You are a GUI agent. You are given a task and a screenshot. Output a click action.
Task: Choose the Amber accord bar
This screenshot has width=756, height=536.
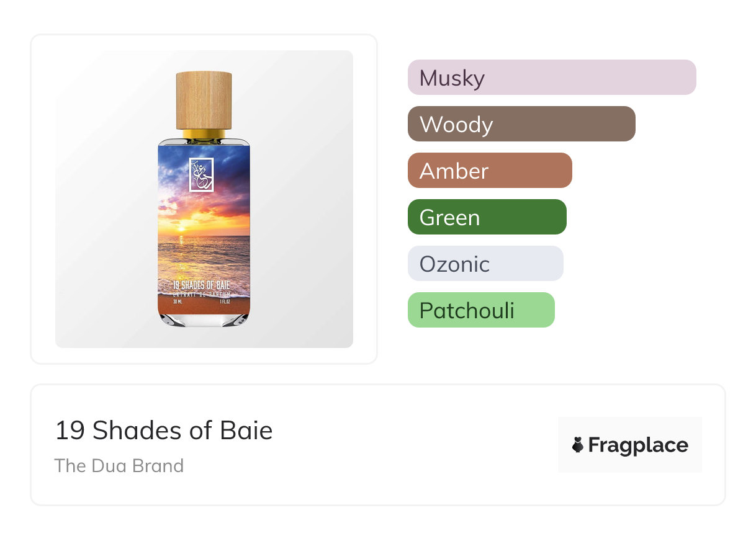[489, 171]
